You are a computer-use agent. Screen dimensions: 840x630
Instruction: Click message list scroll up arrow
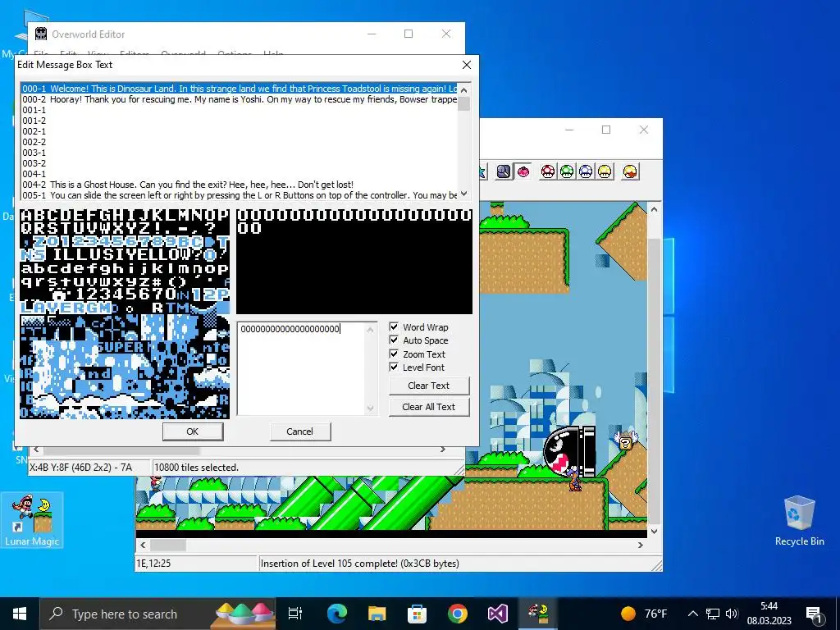(464, 90)
